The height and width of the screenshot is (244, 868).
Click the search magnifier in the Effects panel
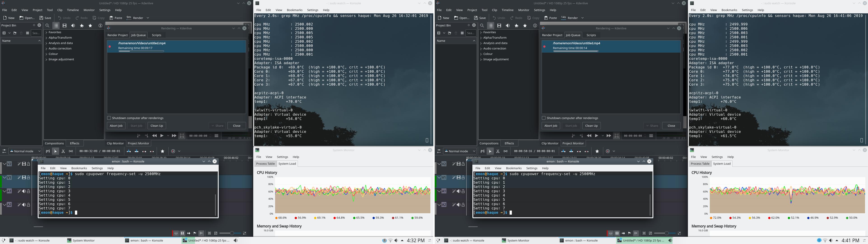click(x=48, y=26)
